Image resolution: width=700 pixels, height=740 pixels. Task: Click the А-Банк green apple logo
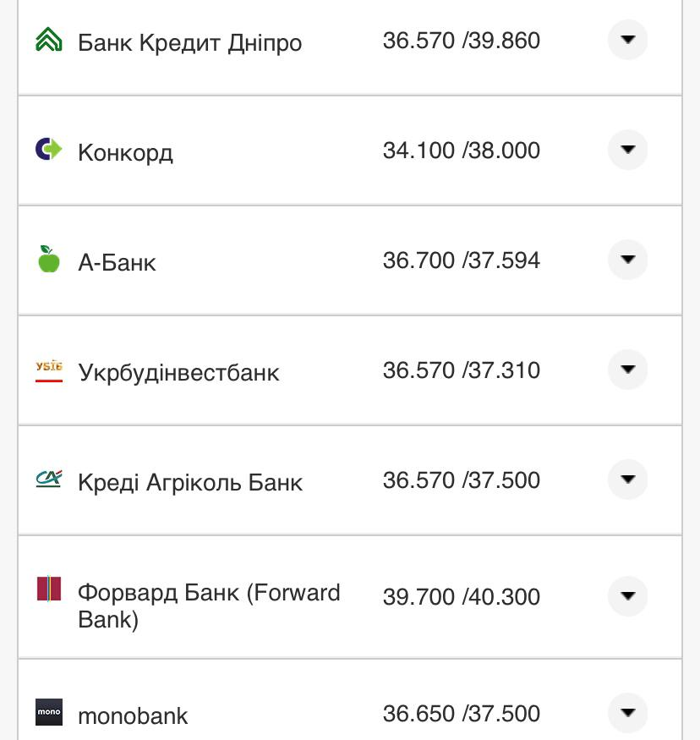click(49, 260)
